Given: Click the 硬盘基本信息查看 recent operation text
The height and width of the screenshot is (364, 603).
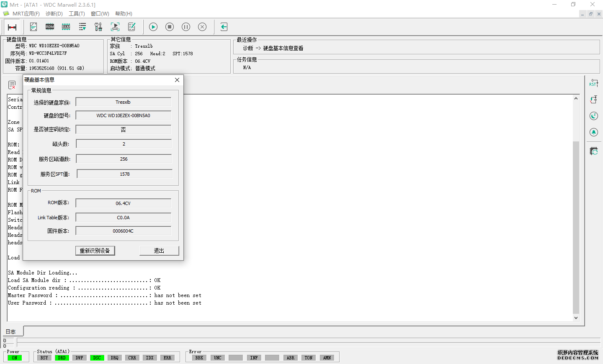Looking at the screenshot, I should (x=283, y=48).
